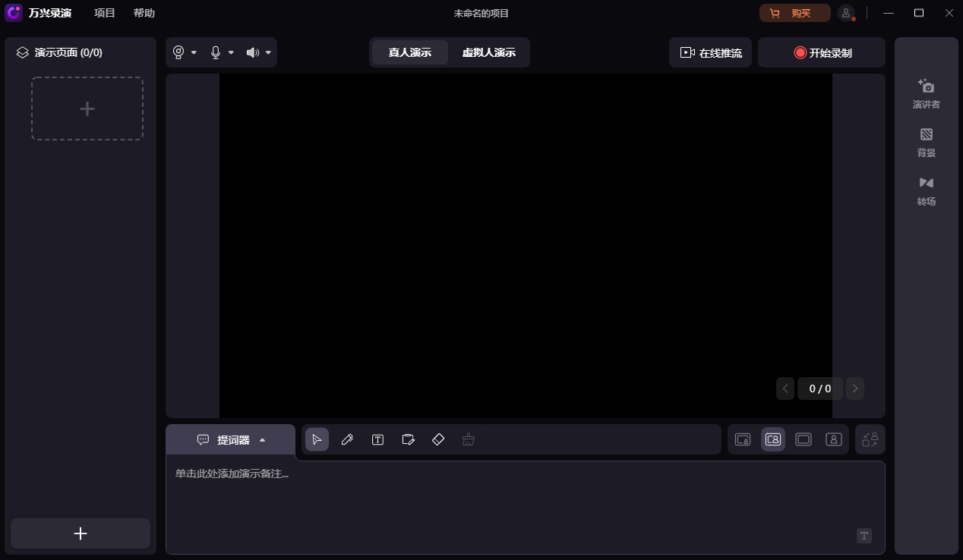Select the text annotation tool
The image size is (963, 560).
[377, 439]
